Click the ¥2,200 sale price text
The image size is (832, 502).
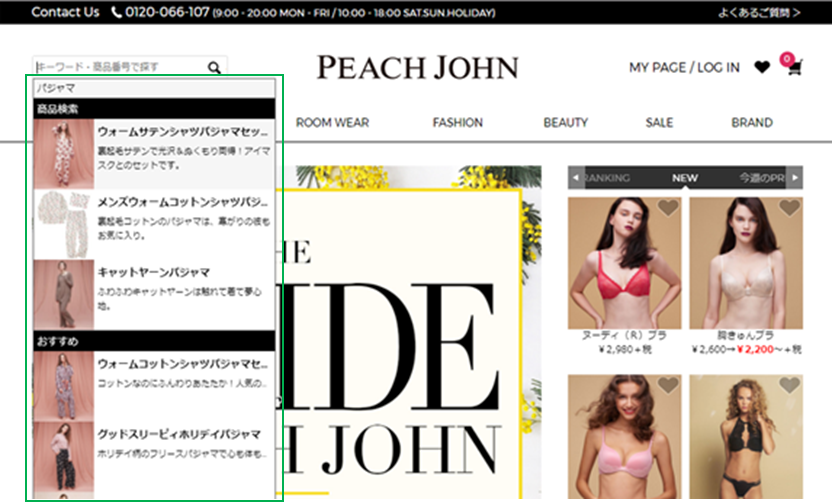(755, 349)
